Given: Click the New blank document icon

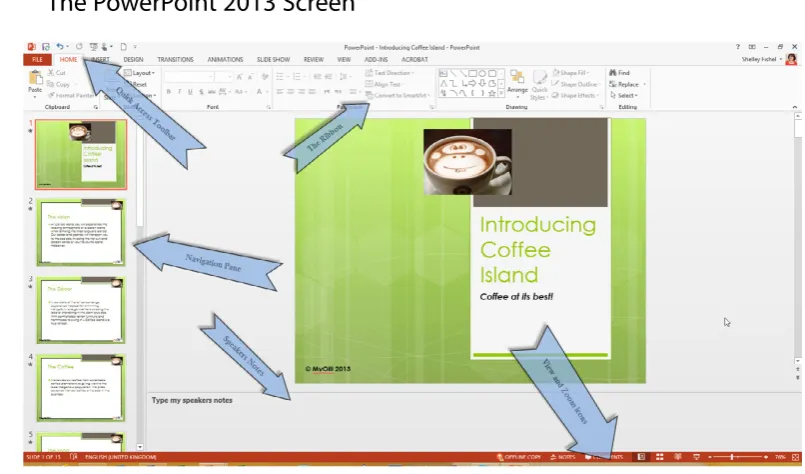Looking at the screenshot, I should (123, 47).
